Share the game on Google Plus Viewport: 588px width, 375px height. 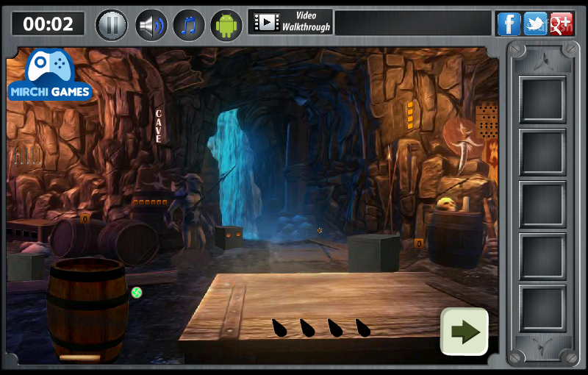point(562,24)
